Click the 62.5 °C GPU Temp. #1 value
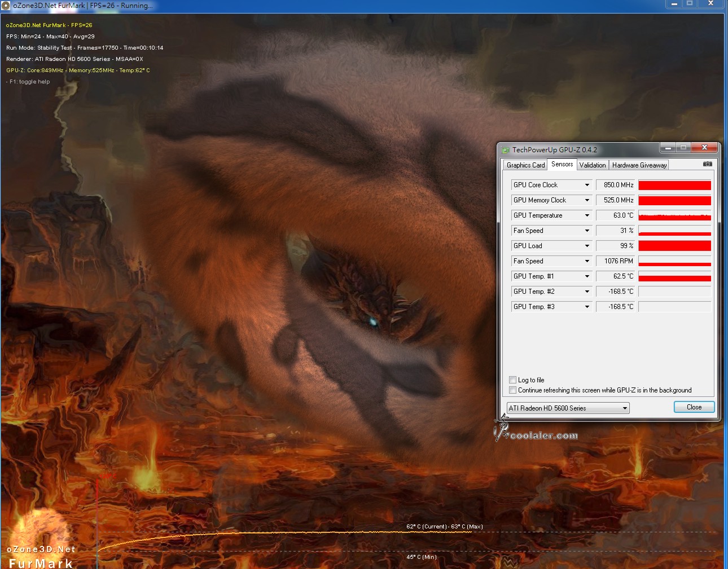 click(616, 276)
